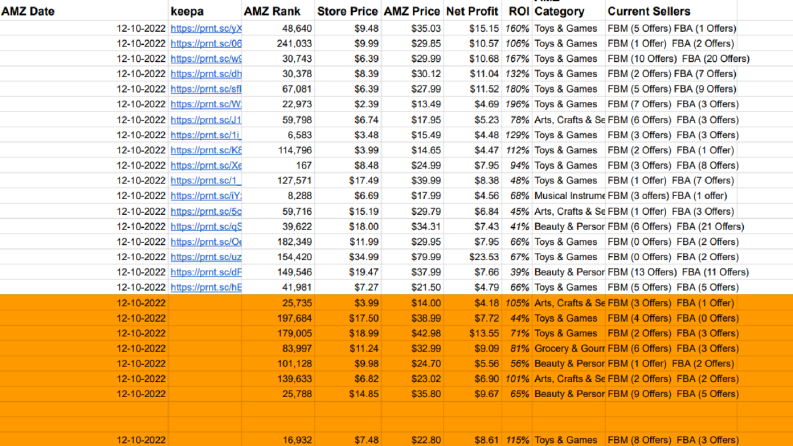Select Net Profit cell $15.15
The image size is (793, 446).
coord(472,28)
